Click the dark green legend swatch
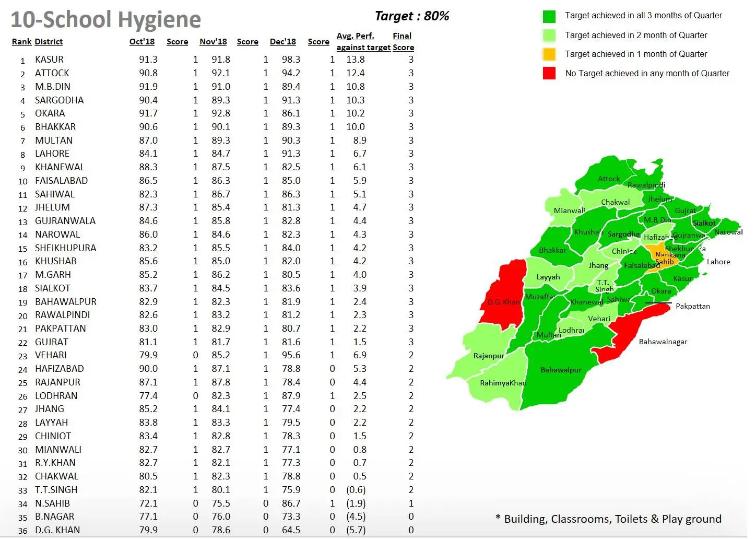 click(549, 16)
